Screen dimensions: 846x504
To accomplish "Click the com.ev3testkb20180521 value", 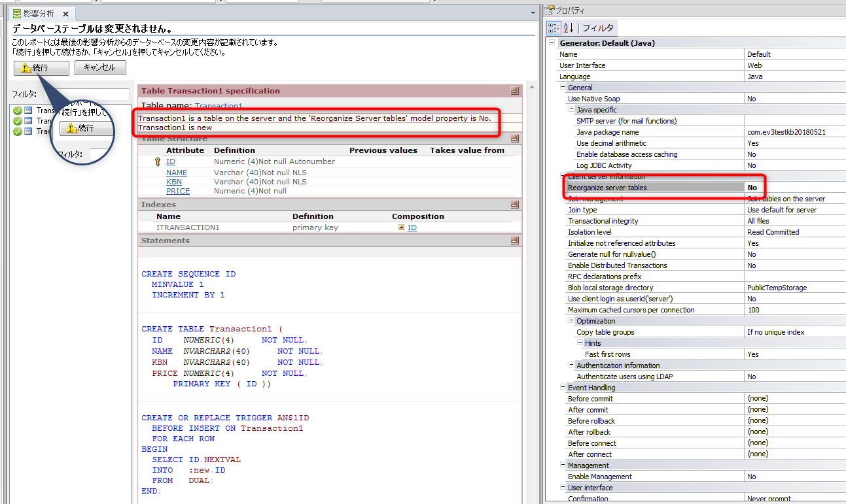I will point(786,132).
